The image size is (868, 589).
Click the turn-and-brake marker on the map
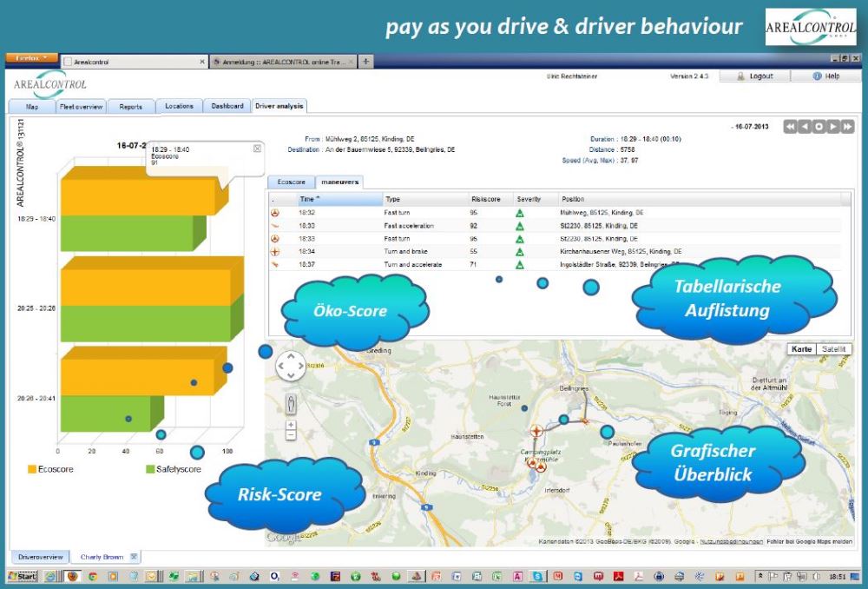pos(536,430)
